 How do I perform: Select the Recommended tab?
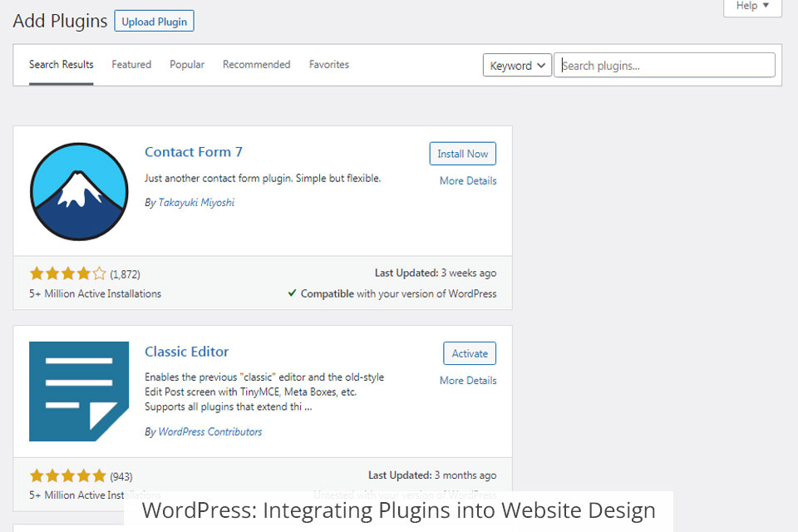pos(256,65)
